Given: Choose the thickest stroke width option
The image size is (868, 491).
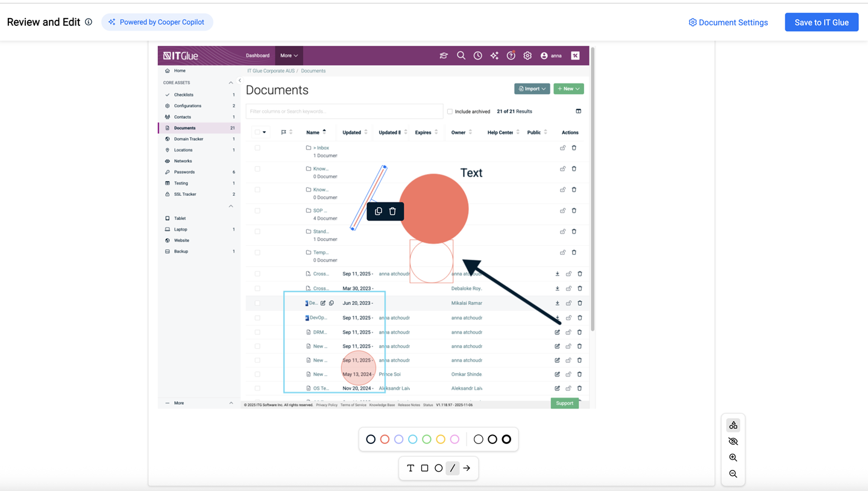Looking at the screenshot, I should [506, 440].
